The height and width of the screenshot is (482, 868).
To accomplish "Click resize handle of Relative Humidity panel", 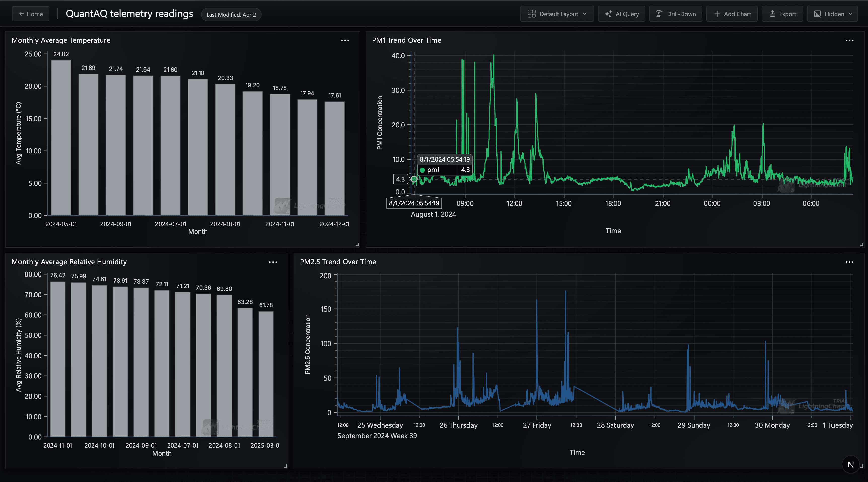I will 285,466.
